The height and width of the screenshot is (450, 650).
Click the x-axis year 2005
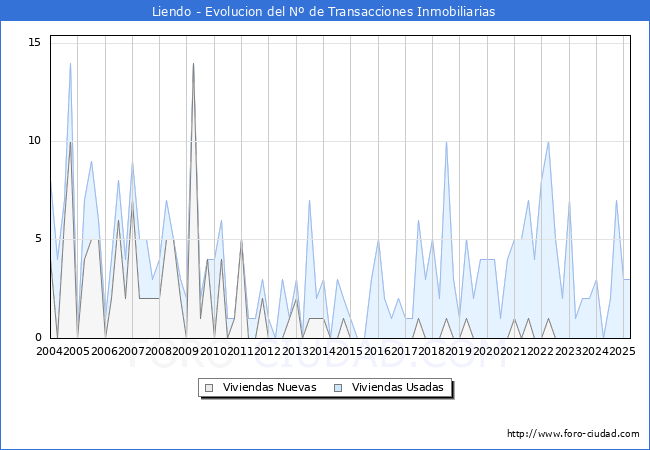[76, 351]
